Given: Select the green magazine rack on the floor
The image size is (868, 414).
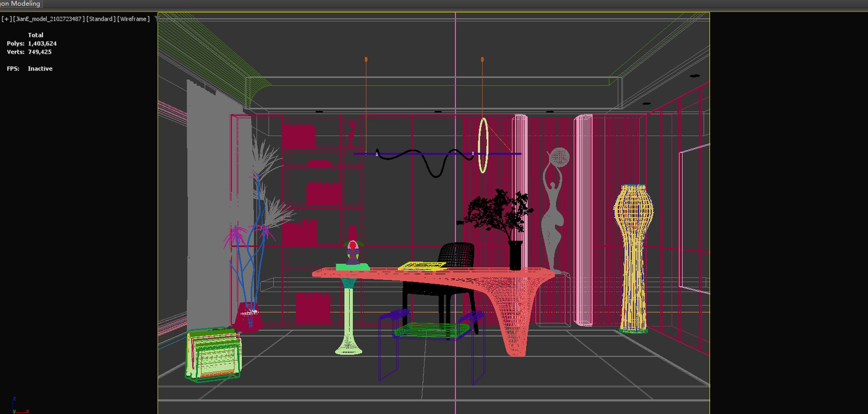Looking at the screenshot, I should [x=213, y=354].
